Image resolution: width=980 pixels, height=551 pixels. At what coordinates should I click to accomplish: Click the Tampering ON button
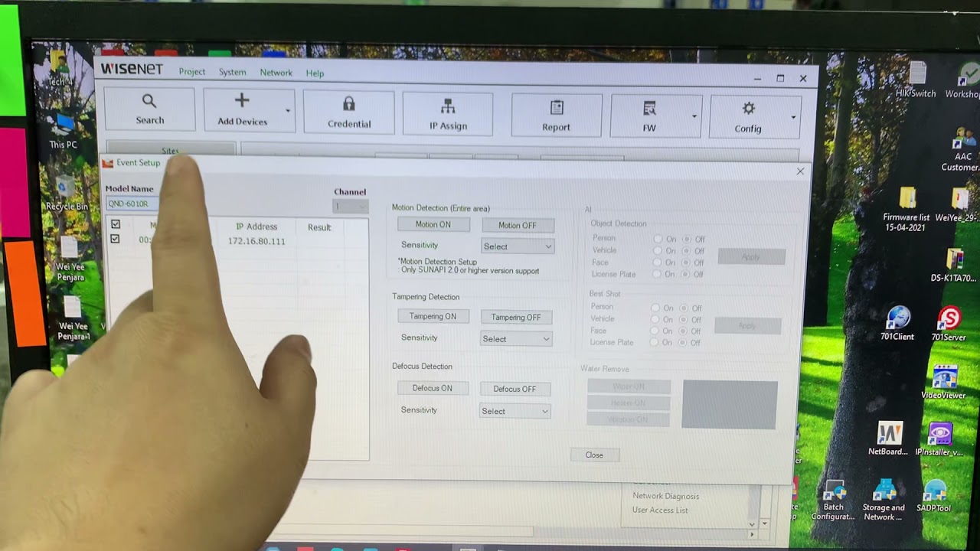(433, 316)
